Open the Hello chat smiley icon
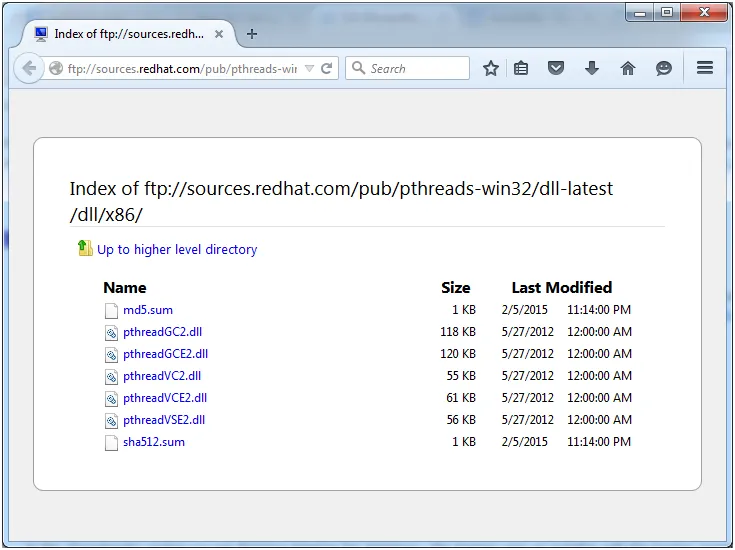 [663, 68]
